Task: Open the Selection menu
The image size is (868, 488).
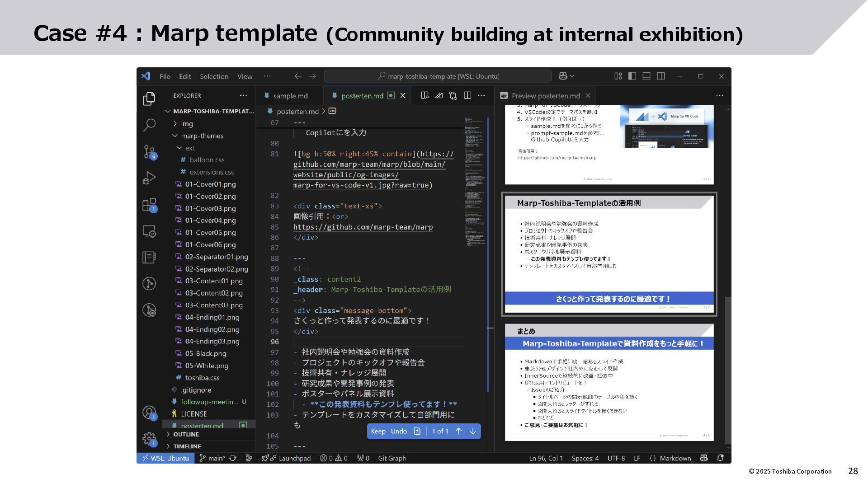Action: click(214, 76)
